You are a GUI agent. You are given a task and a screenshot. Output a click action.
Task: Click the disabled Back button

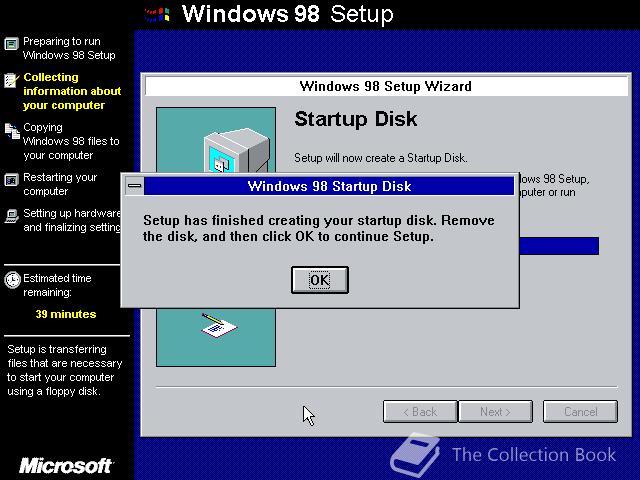[x=420, y=411]
